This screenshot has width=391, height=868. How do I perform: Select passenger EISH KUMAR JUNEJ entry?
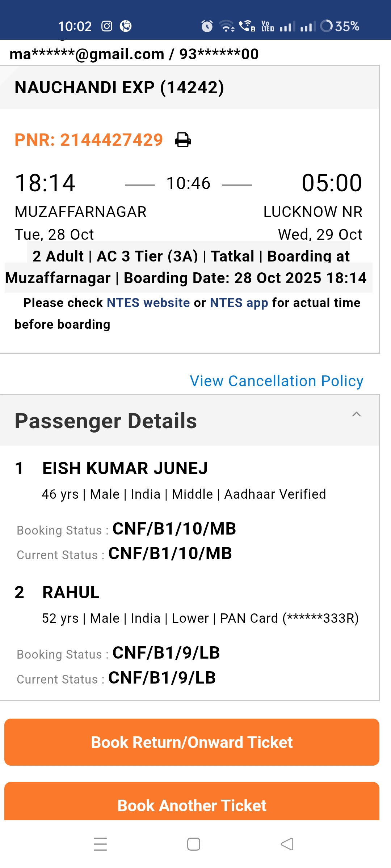click(125, 468)
